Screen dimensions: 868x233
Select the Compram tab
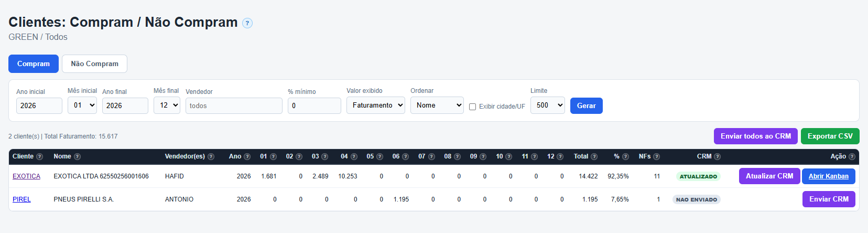point(34,63)
